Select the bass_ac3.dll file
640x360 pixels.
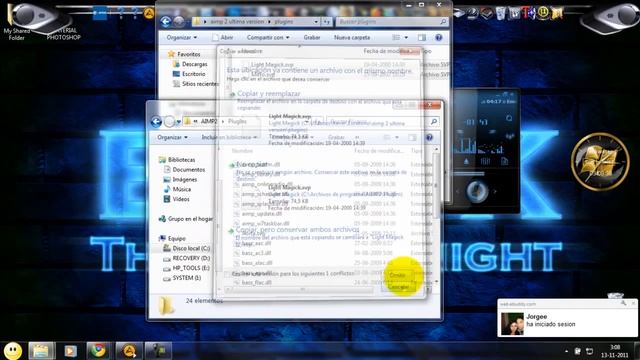point(257,253)
